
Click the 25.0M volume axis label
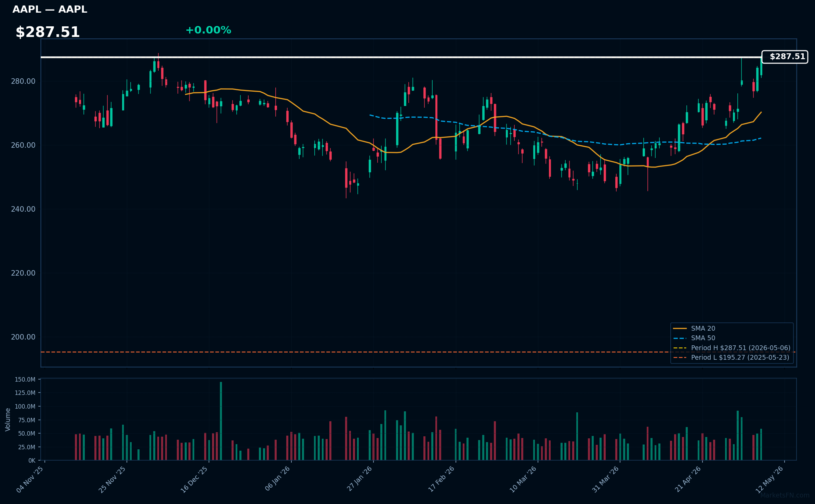click(27, 447)
